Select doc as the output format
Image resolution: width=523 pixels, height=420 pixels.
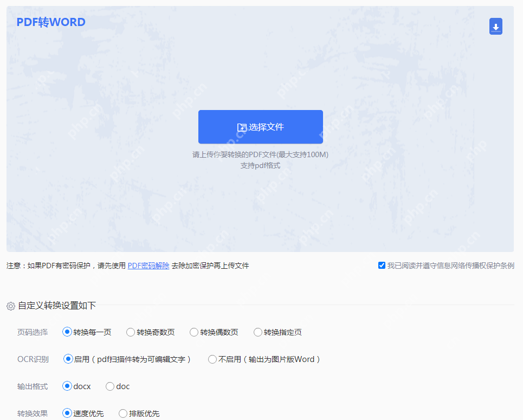[x=110, y=386]
